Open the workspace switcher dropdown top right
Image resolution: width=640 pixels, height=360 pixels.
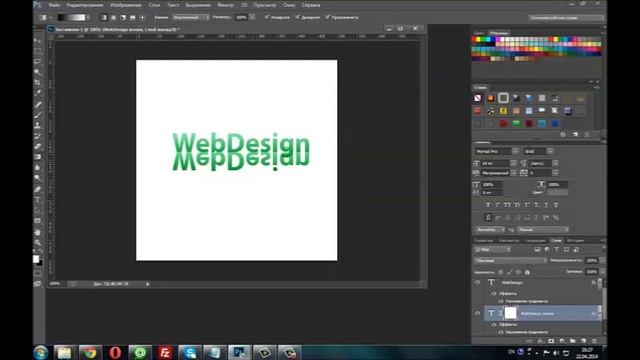click(566, 18)
